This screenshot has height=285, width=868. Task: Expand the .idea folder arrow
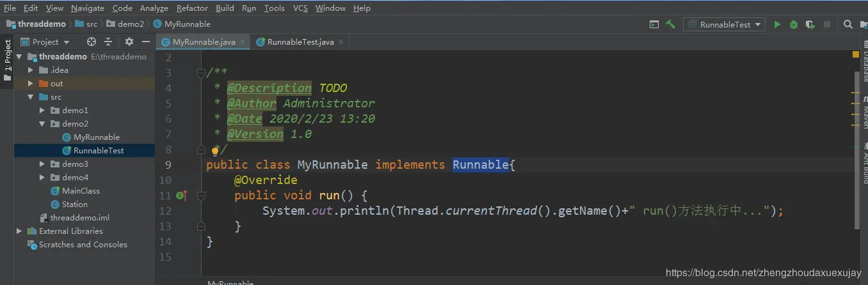click(x=31, y=70)
